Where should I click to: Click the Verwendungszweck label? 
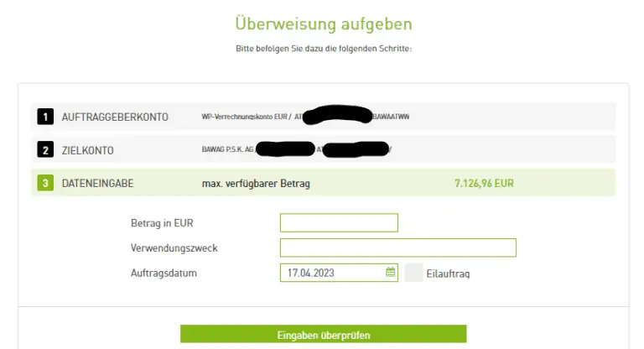174,248
